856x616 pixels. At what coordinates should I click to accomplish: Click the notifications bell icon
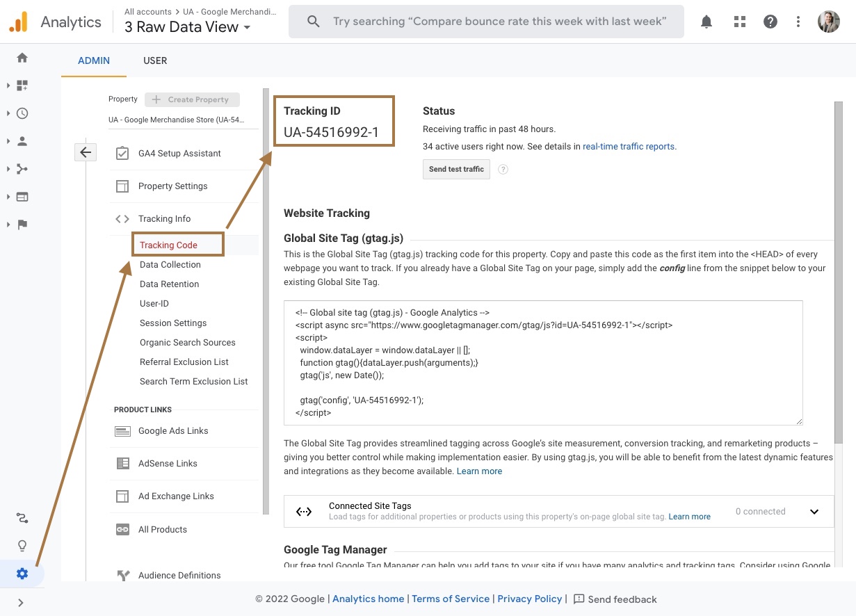[706, 22]
